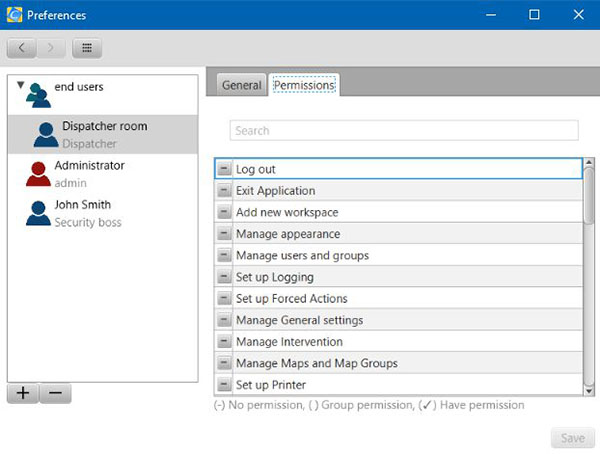Select the 'Exit Application' row text

(x=276, y=191)
